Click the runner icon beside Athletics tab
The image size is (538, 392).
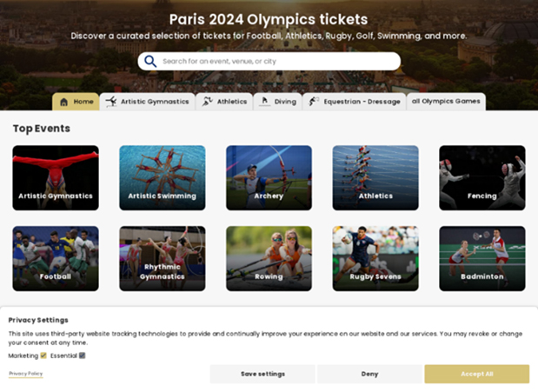pyautogui.click(x=207, y=102)
